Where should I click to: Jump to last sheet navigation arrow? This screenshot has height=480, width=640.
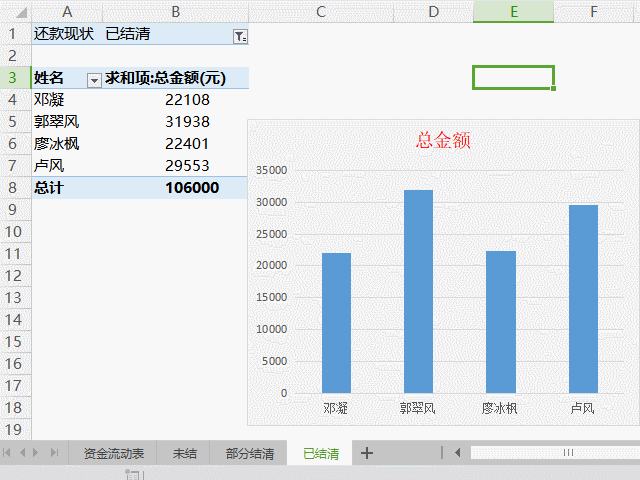click(x=54, y=453)
